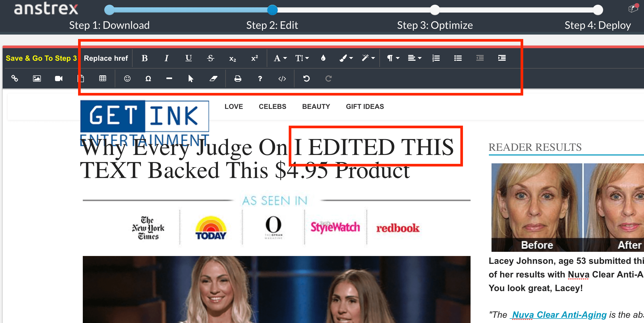
Task: Clear formatting with the eraser
Action: click(214, 79)
